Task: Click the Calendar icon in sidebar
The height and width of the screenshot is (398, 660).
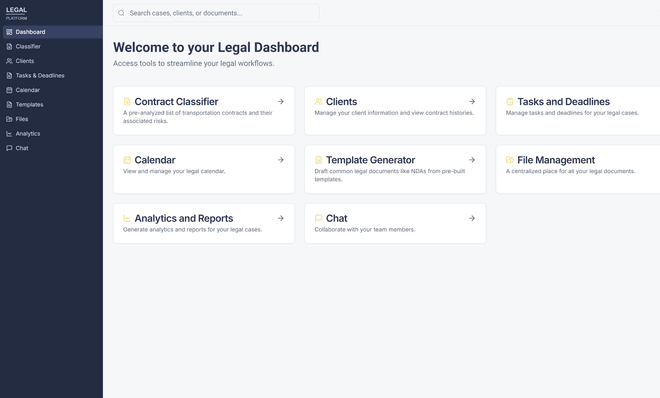Action: tap(9, 90)
